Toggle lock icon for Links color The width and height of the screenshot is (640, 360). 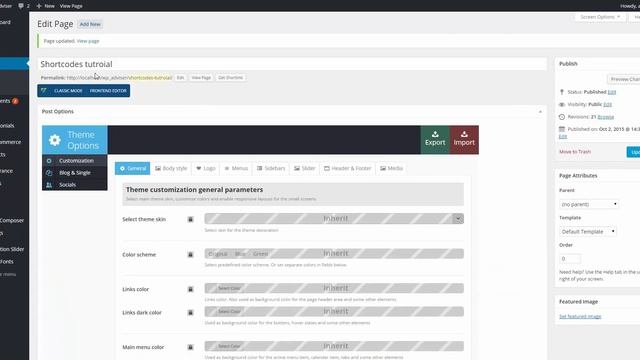[x=190, y=289]
